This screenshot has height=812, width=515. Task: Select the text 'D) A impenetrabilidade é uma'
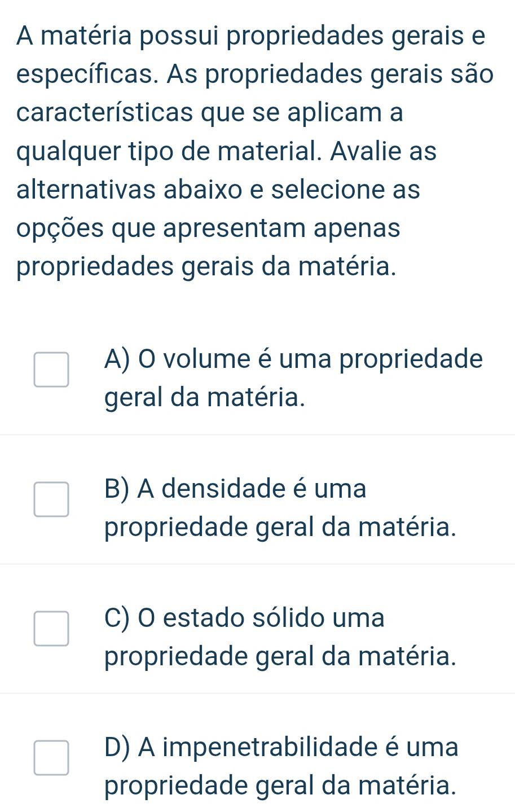pos(281,747)
